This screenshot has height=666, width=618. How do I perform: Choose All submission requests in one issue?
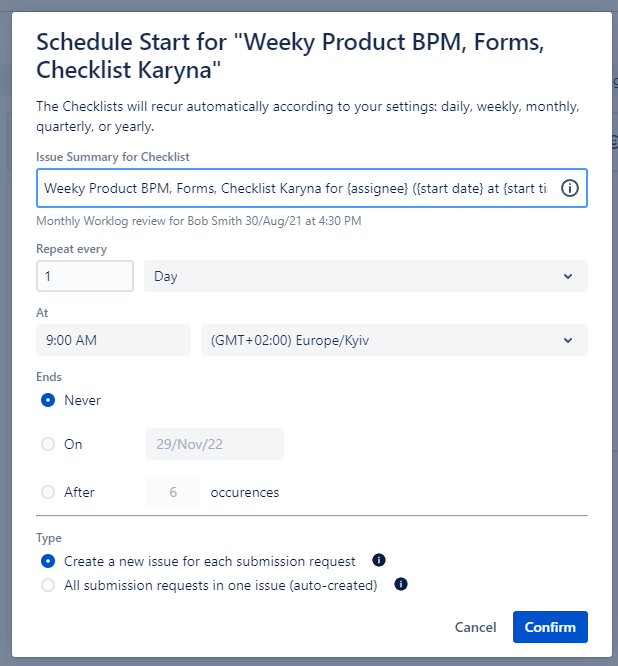48,585
